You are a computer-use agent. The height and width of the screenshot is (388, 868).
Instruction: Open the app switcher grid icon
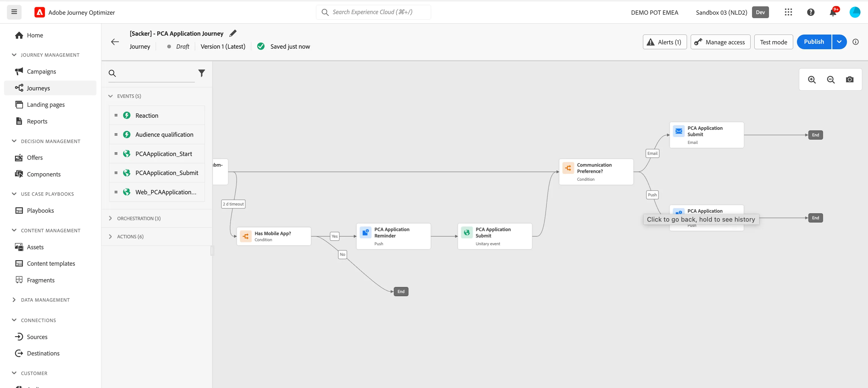tap(788, 12)
